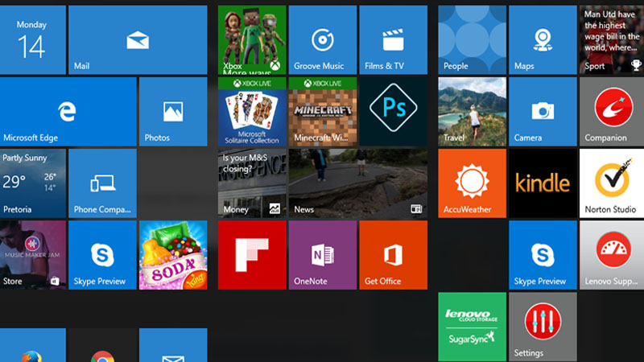Click the Get Office tile
This screenshot has height=362, width=644.
[x=393, y=255]
